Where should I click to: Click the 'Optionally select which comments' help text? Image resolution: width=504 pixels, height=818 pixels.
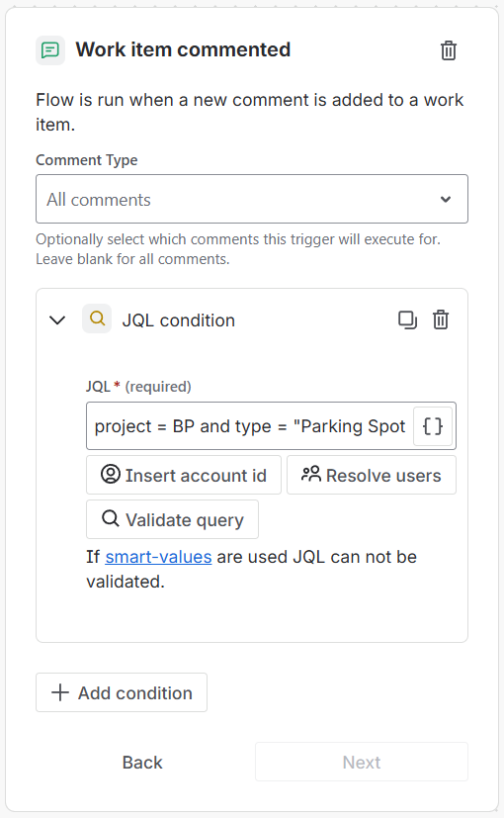click(238, 249)
